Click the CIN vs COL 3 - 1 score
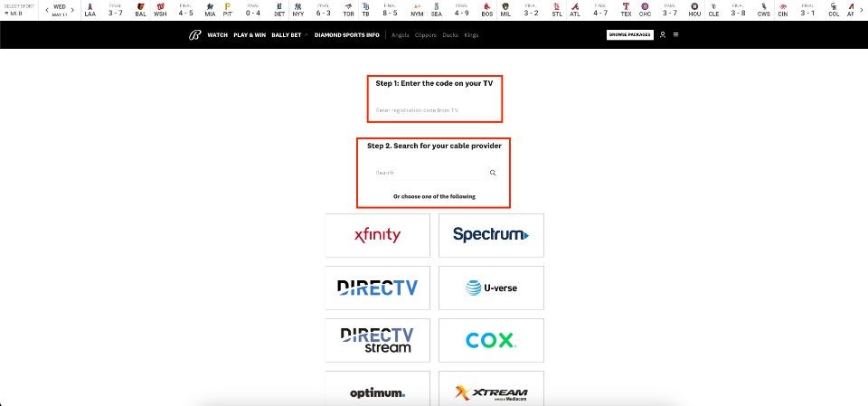The width and height of the screenshot is (868, 406). point(807,13)
